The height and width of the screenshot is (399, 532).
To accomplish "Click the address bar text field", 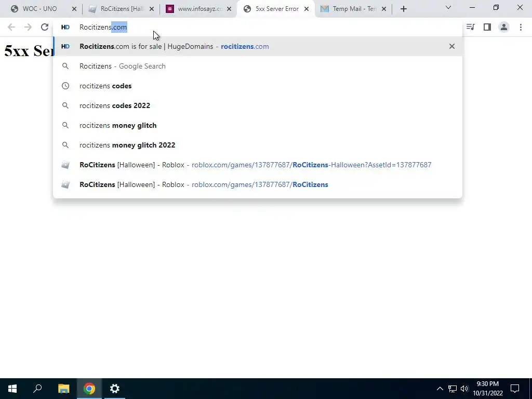I will click(258, 27).
